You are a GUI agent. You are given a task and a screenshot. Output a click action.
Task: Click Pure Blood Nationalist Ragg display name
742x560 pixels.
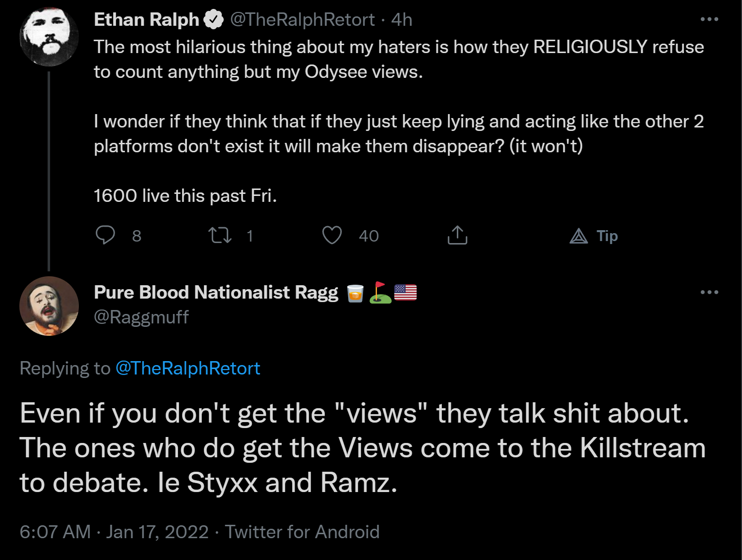(x=216, y=293)
